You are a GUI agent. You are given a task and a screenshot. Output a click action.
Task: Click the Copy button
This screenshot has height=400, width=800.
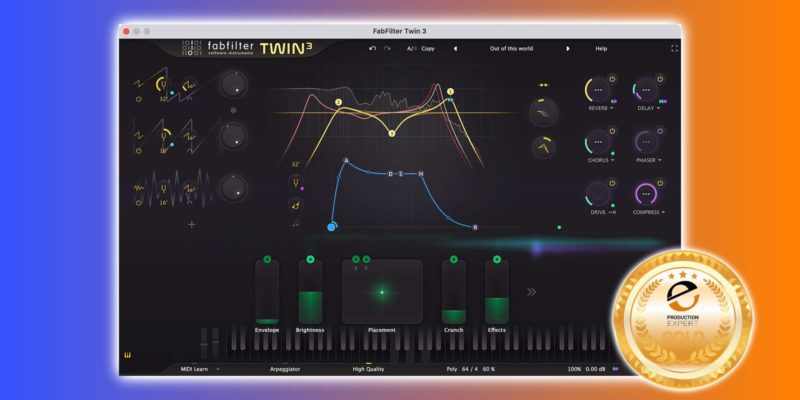click(x=428, y=48)
